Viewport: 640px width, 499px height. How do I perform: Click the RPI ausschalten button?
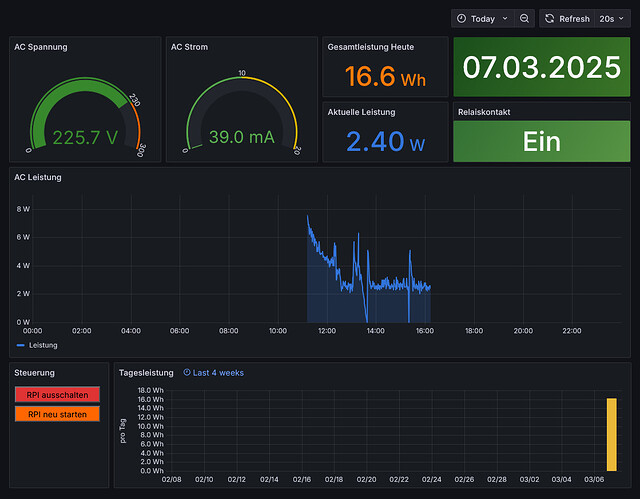pyautogui.click(x=57, y=395)
